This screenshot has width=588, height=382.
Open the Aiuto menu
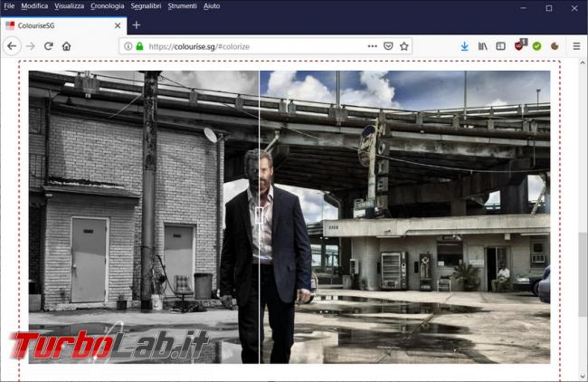(212, 6)
